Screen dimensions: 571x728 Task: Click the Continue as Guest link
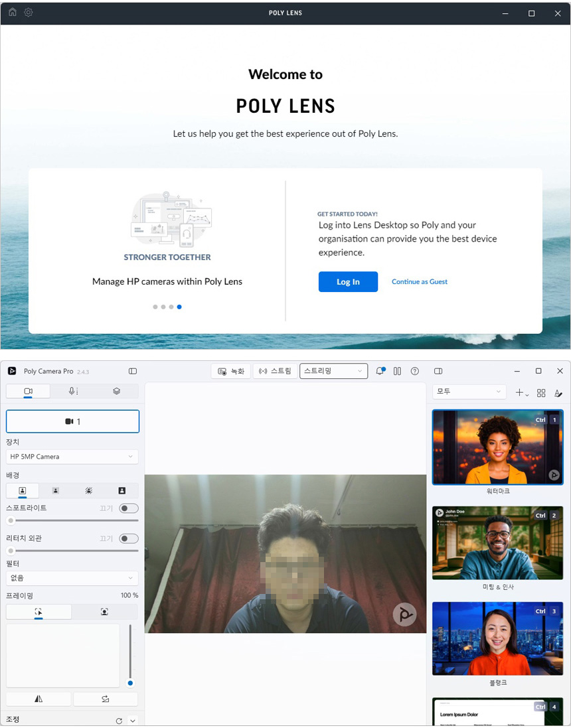click(420, 282)
